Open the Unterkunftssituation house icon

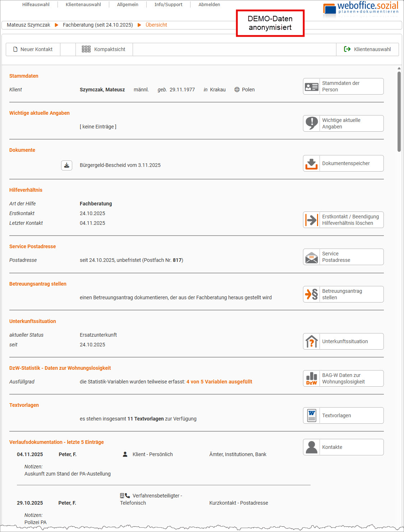pos(311,341)
